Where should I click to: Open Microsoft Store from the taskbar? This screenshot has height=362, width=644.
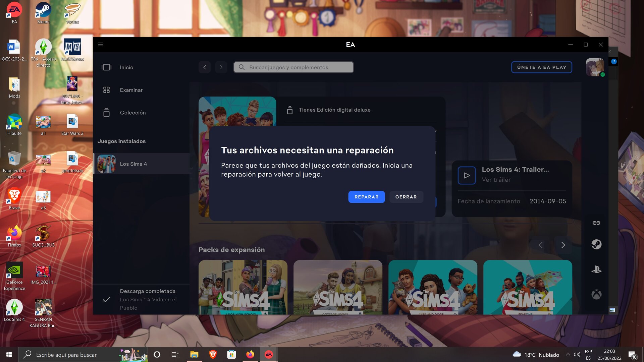231,355
